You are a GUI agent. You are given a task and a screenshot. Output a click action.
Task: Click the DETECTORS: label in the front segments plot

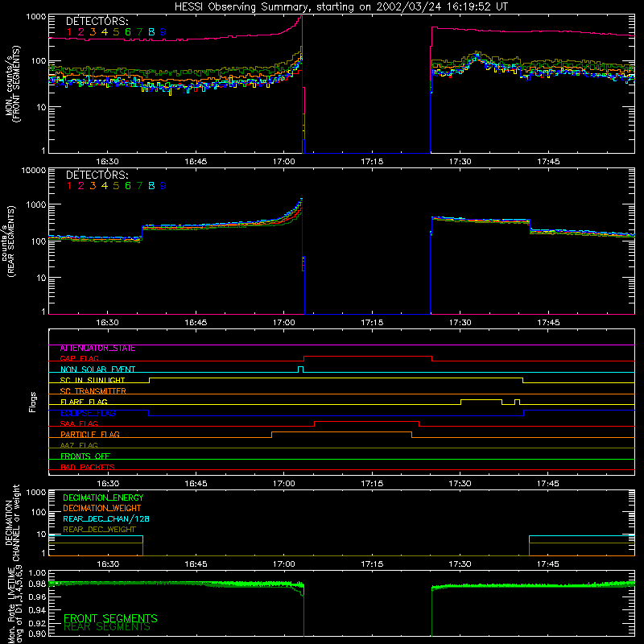tap(97, 21)
